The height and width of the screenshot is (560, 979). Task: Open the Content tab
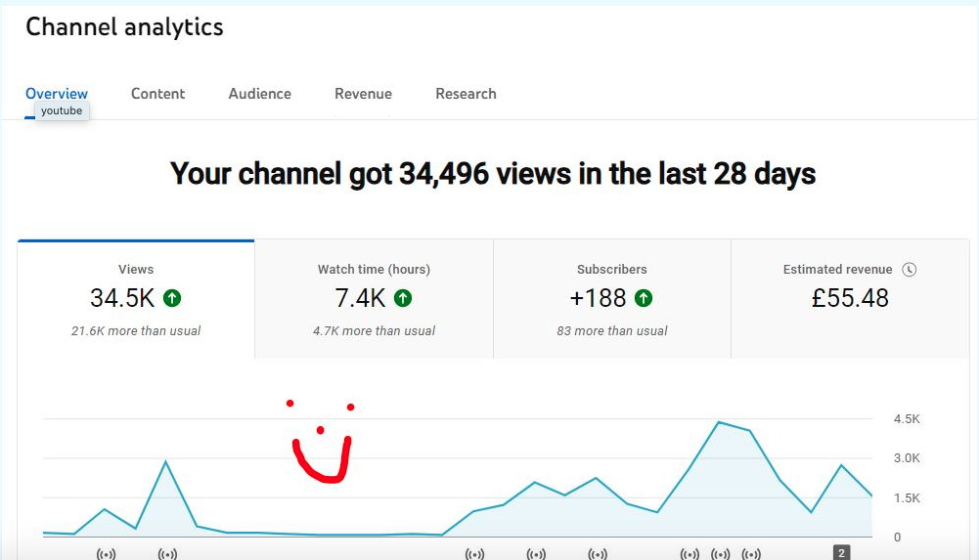[x=157, y=94]
